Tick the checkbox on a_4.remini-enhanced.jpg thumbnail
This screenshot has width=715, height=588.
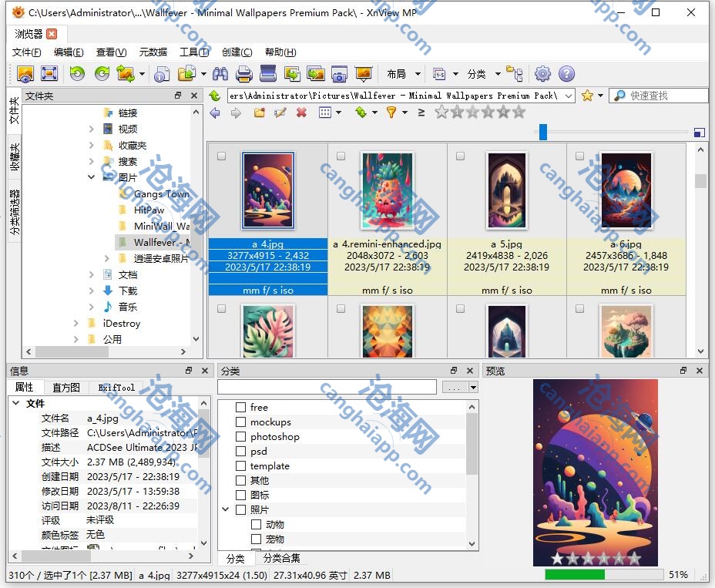(x=341, y=156)
